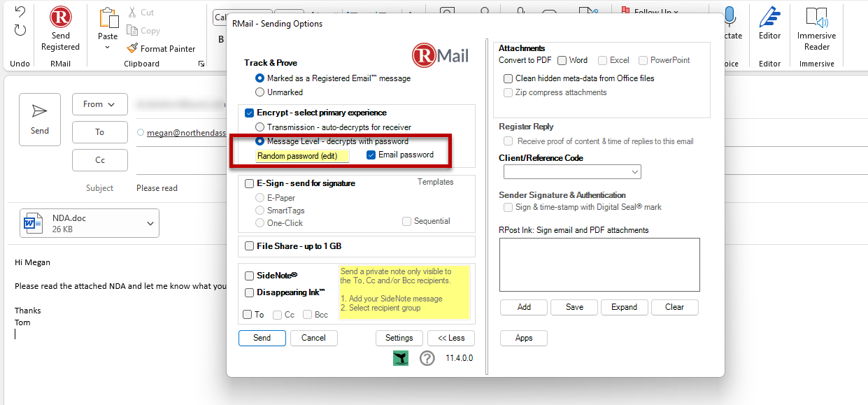The width and height of the screenshot is (868, 405).
Task: Uncheck the Encrypt primary experience checkbox
Action: tap(250, 113)
